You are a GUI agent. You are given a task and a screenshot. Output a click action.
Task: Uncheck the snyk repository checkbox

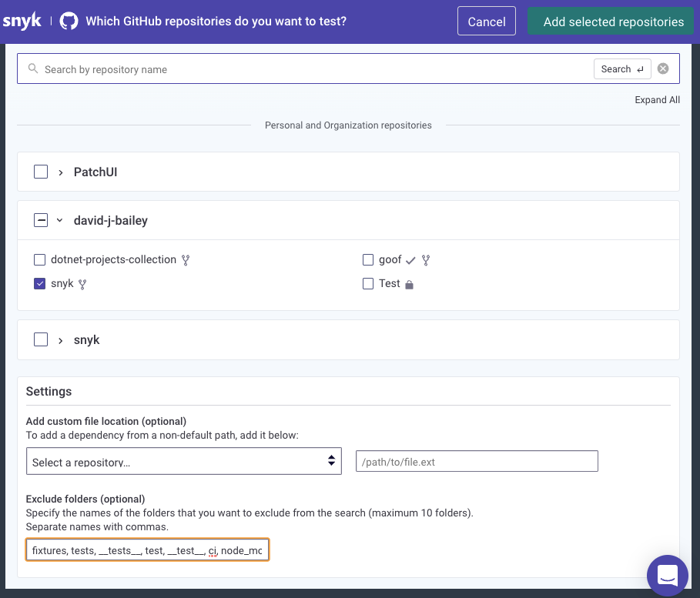click(40, 283)
